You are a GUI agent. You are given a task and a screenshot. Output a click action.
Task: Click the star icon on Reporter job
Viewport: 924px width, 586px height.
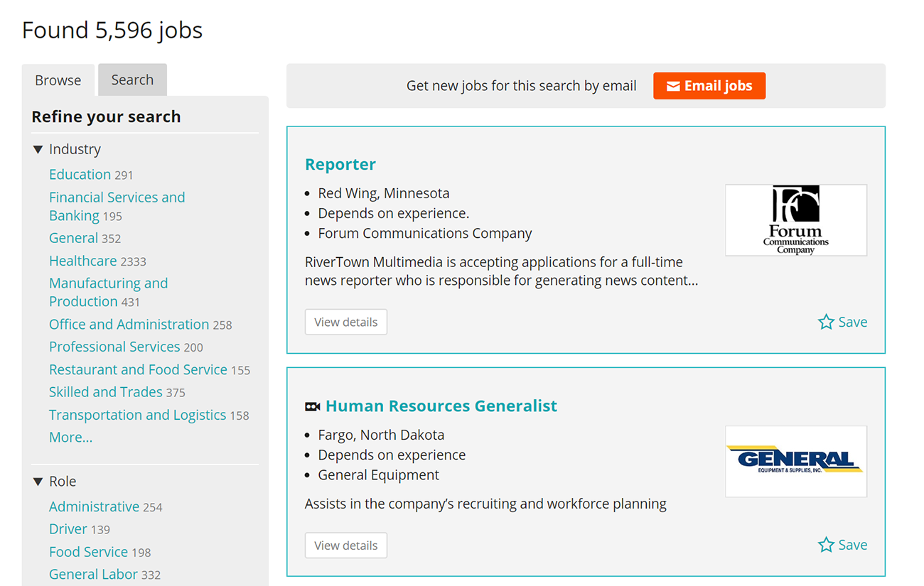826,322
